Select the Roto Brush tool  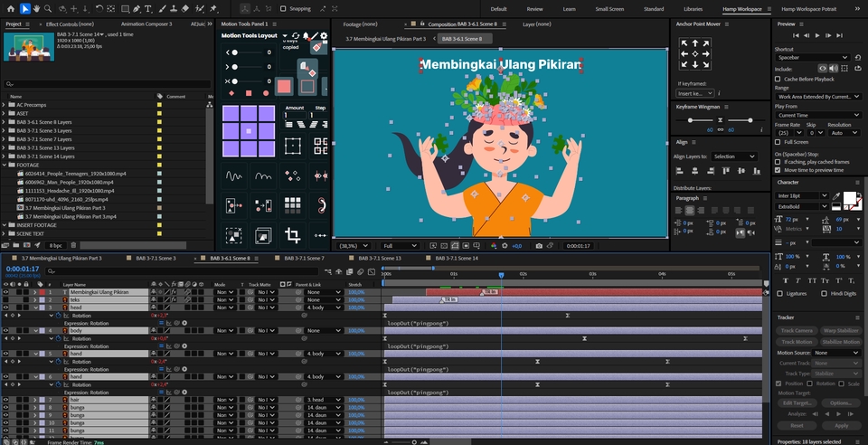click(x=200, y=8)
